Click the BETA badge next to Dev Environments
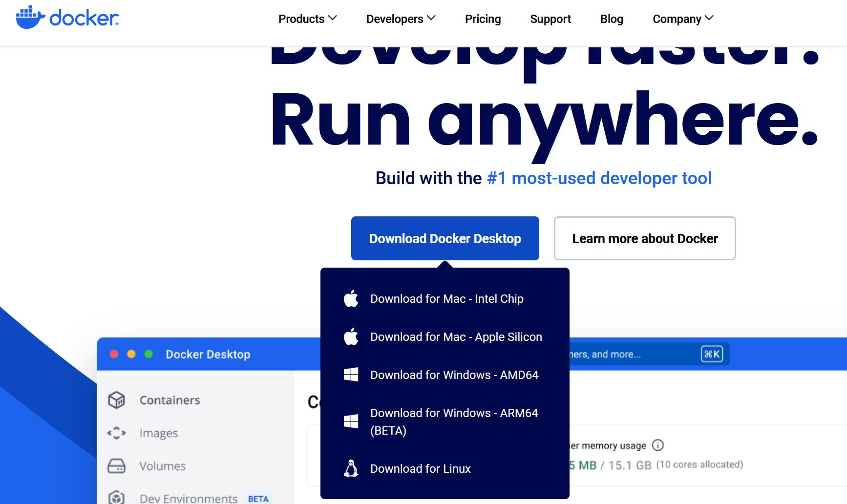Viewport: 847px width, 504px height. coord(258,499)
